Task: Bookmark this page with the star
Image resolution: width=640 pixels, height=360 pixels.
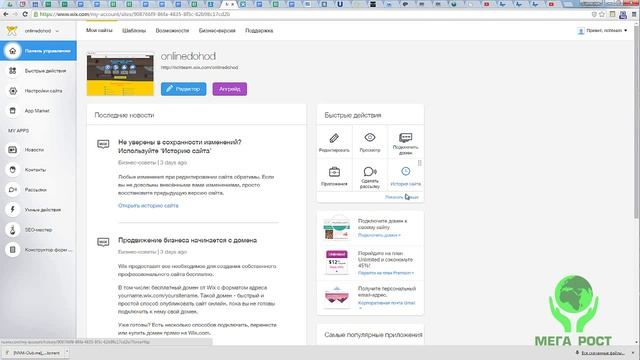Action: point(602,14)
